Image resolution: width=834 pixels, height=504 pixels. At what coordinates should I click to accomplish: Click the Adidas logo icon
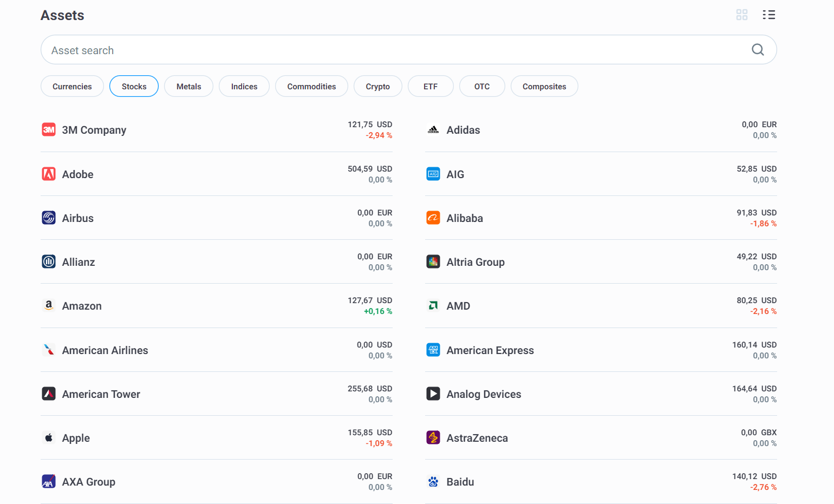(x=433, y=129)
